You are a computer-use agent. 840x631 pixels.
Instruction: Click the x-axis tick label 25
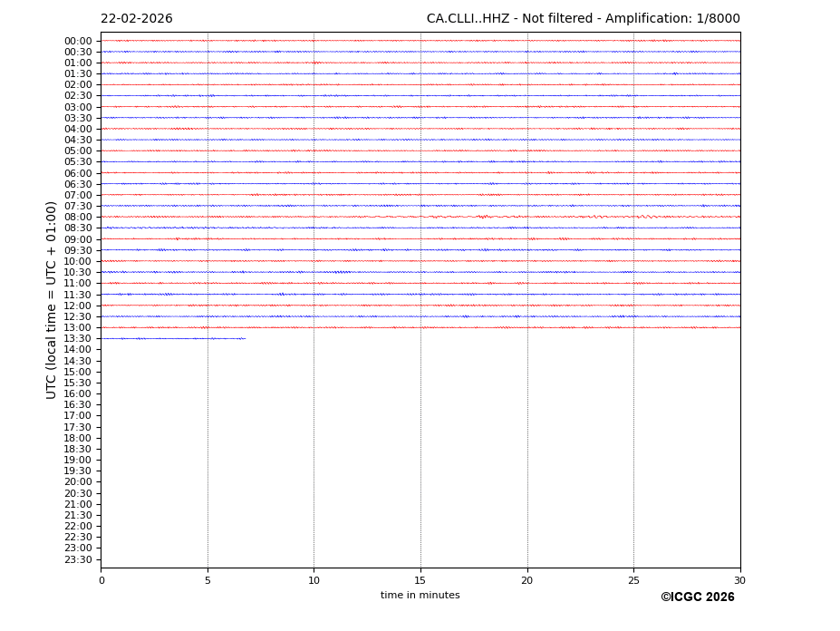pyautogui.click(x=633, y=580)
